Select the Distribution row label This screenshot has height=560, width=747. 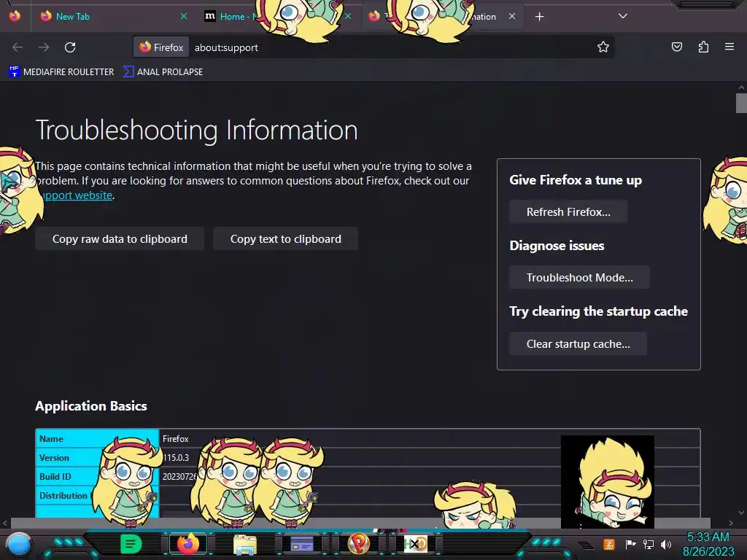tap(63, 496)
